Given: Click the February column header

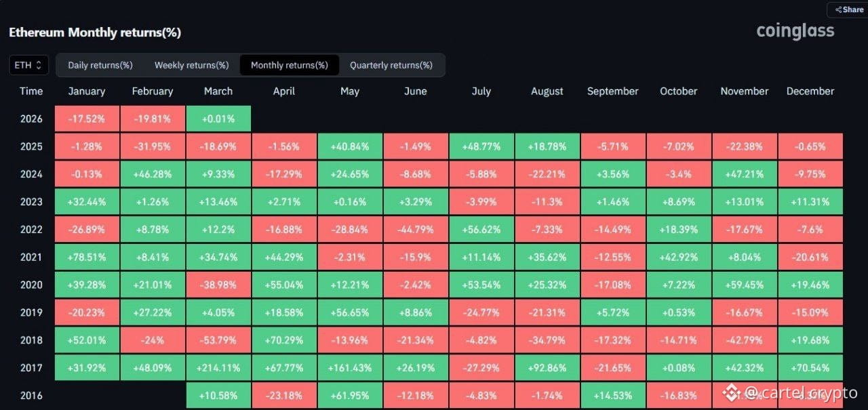Looking at the screenshot, I should click(x=153, y=91).
